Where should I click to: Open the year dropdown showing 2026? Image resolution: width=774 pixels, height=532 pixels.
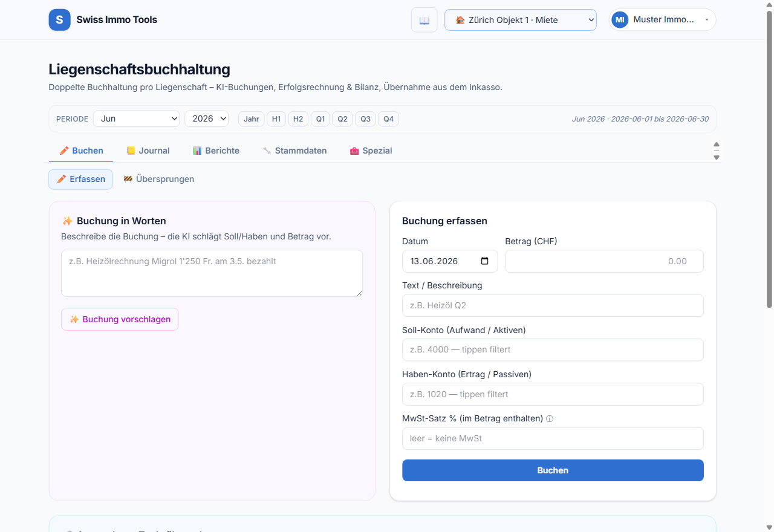(x=207, y=118)
